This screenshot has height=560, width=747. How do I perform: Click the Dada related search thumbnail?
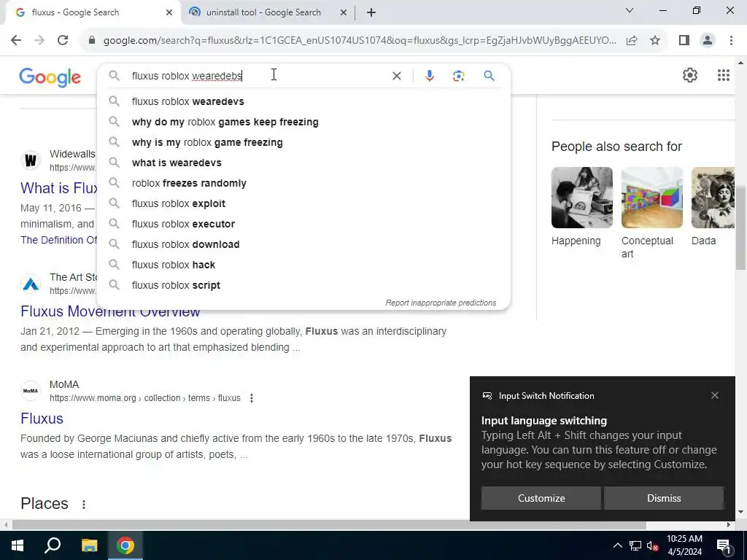click(x=713, y=198)
